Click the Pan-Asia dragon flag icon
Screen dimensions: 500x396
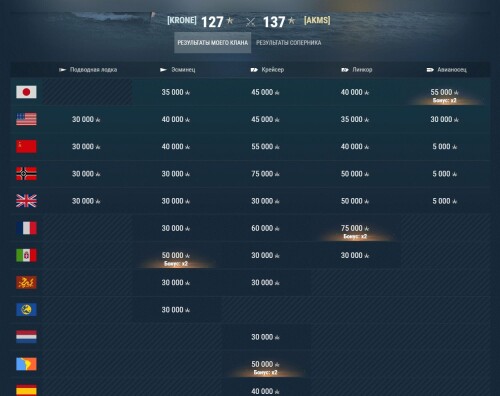pos(26,283)
